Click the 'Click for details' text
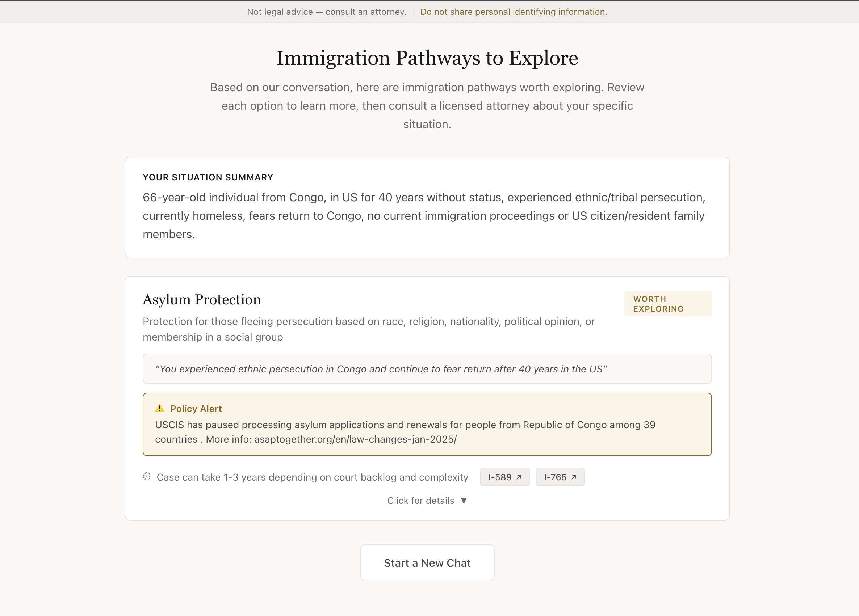Viewport: 859px width, 616px height. point(420,501)
